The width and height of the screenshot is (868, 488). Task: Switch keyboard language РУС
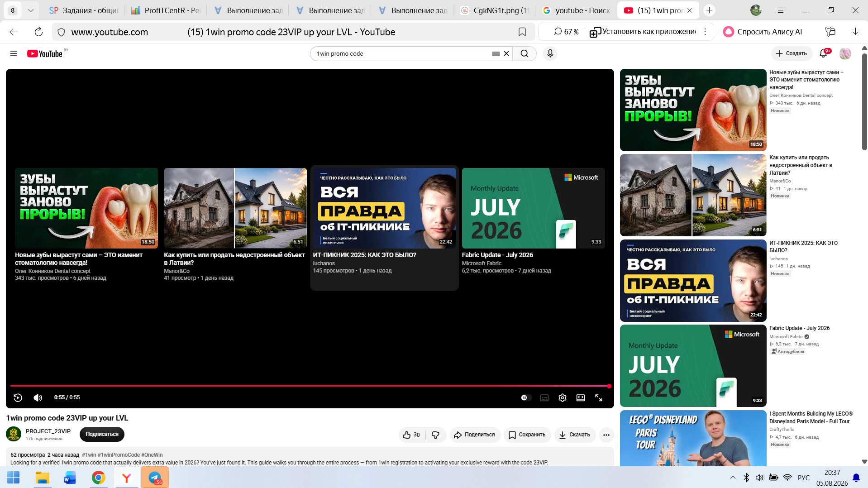[x=804, y=478]
